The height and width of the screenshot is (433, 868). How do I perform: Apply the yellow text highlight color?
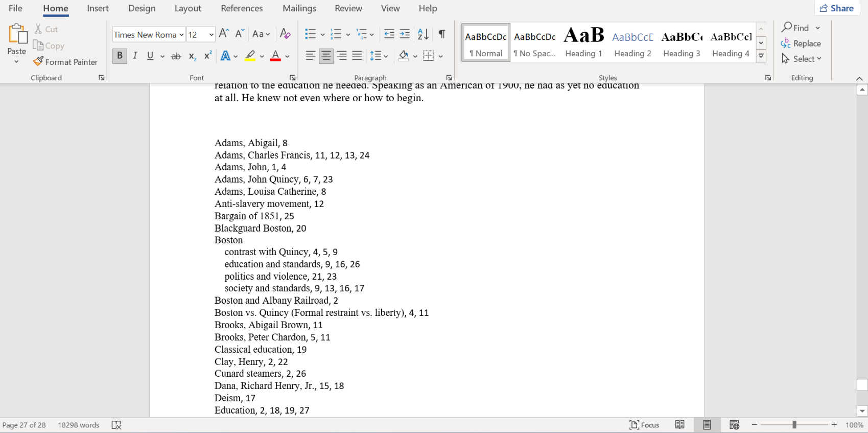point(250,56)
